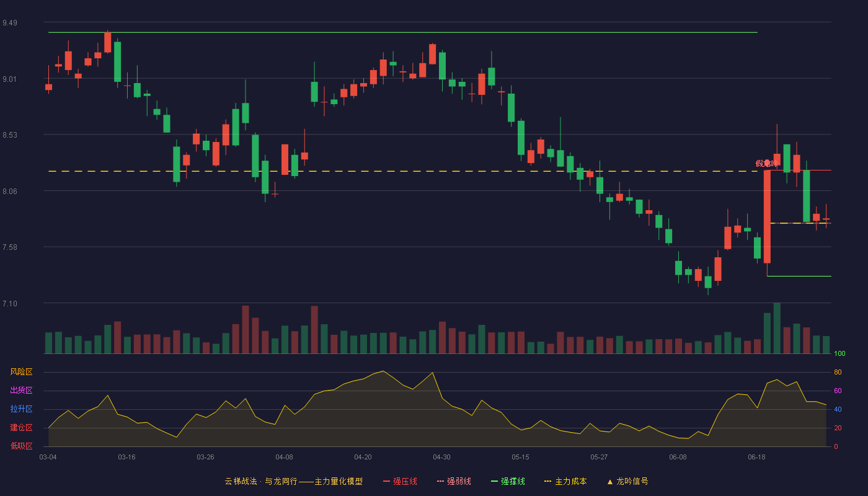
Task: Click the 06-18 date axis label
Action: click(756, 457)
